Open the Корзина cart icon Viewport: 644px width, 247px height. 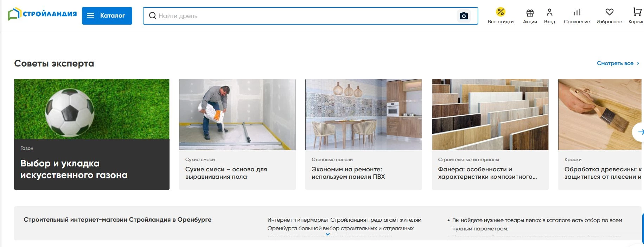637,12
